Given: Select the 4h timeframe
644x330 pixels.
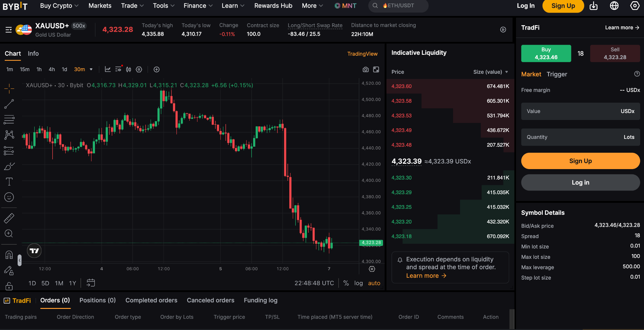Looking at the screenshot, I should click(52, 69).
